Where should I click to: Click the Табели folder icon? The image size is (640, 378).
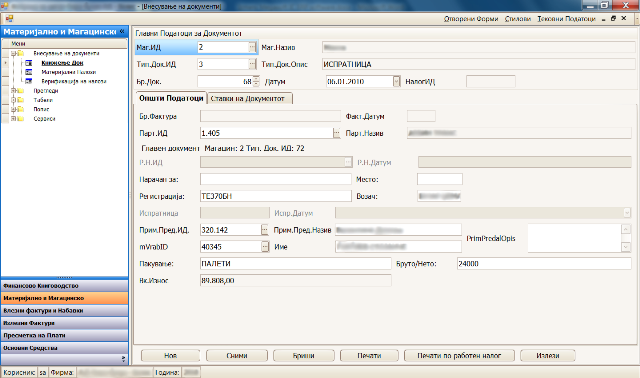pos(20,100)
